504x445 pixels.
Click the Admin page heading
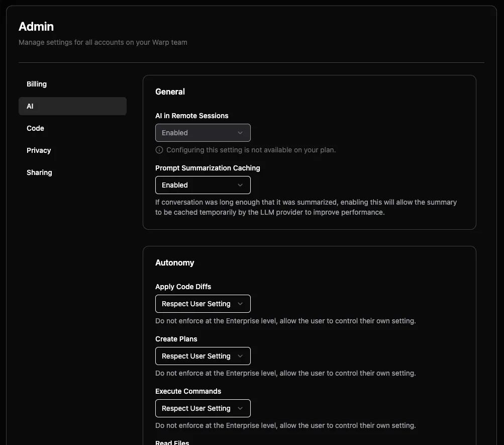(x=36, y=27)
